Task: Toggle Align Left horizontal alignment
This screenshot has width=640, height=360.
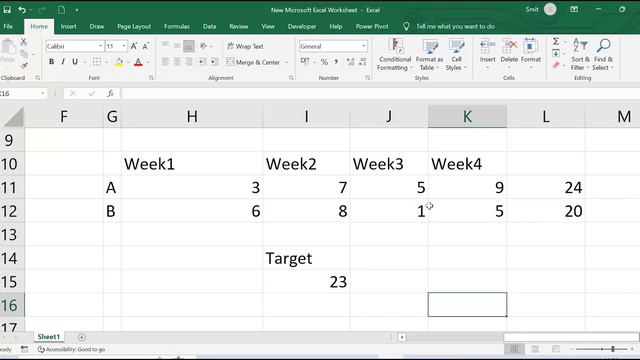Action: (x=165, y=62)
